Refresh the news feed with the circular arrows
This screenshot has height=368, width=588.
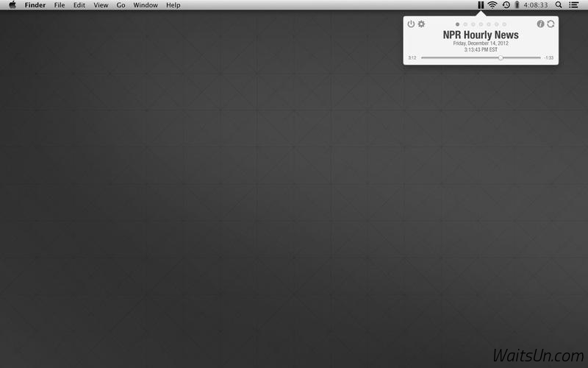pos(551,24)
